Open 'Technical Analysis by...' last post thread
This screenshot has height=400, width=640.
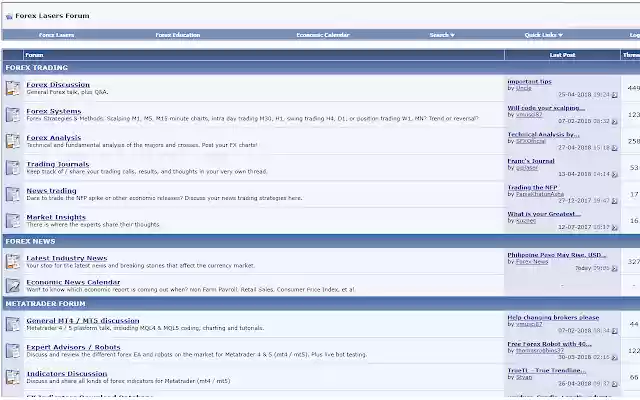coord(543,133)
